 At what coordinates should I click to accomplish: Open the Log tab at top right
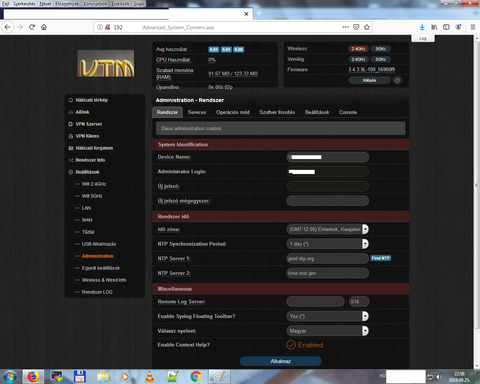click(423, 38)
